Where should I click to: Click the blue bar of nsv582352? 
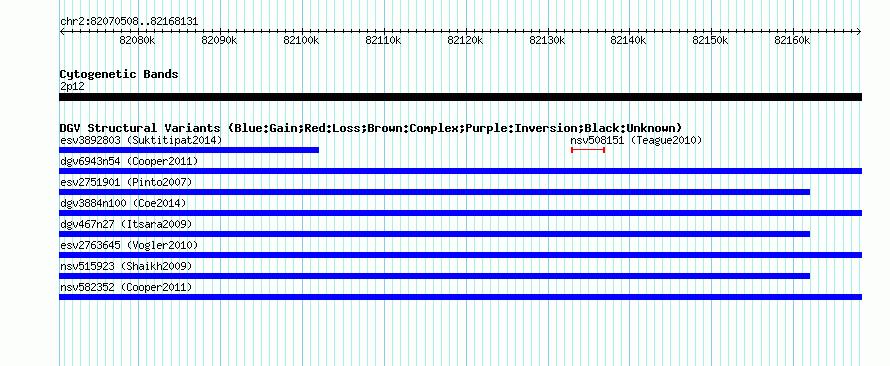pos(460,297)
